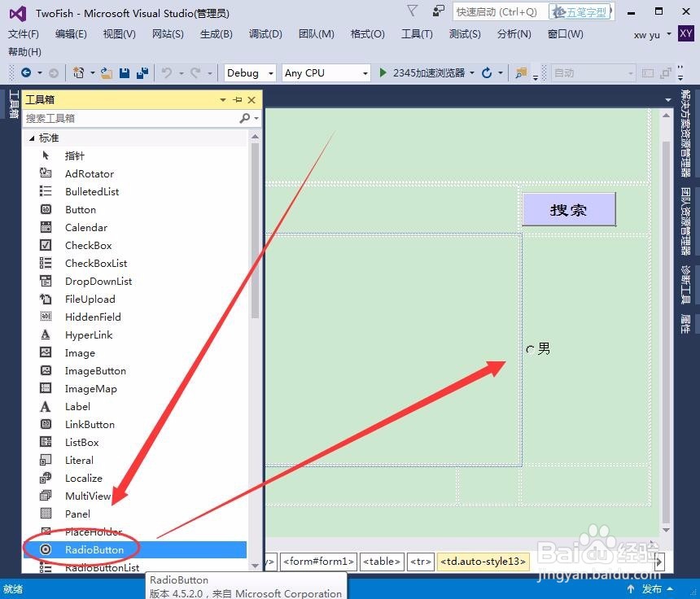The width and height of the screenshot is (700, 599).
Task: Open the 视图(V) menu
Action: click(119, 34)
